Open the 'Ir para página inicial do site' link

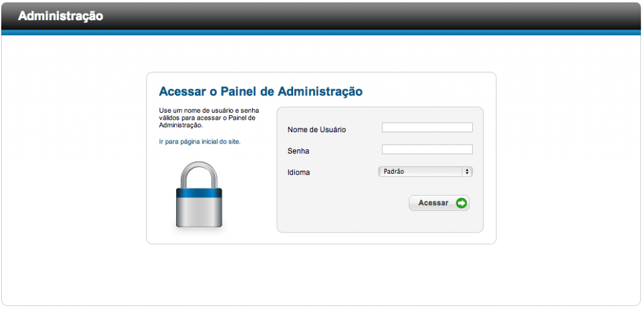(x=199, y=142)
